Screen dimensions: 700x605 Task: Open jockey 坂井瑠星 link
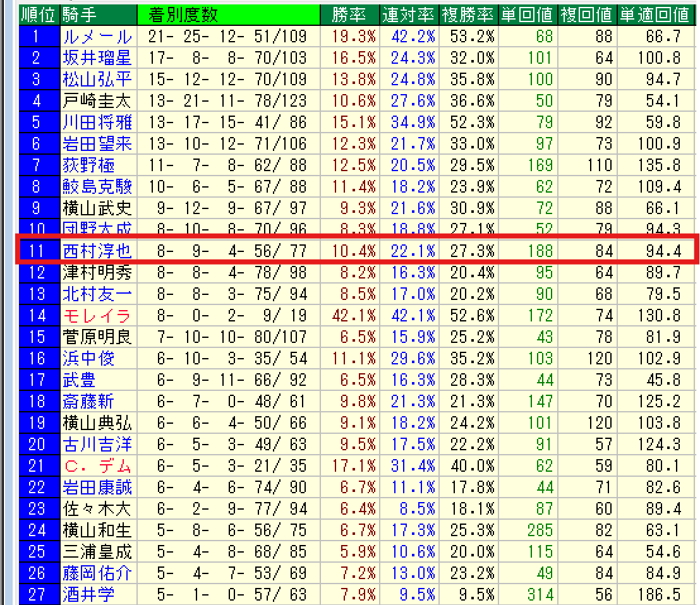[97, 58]
